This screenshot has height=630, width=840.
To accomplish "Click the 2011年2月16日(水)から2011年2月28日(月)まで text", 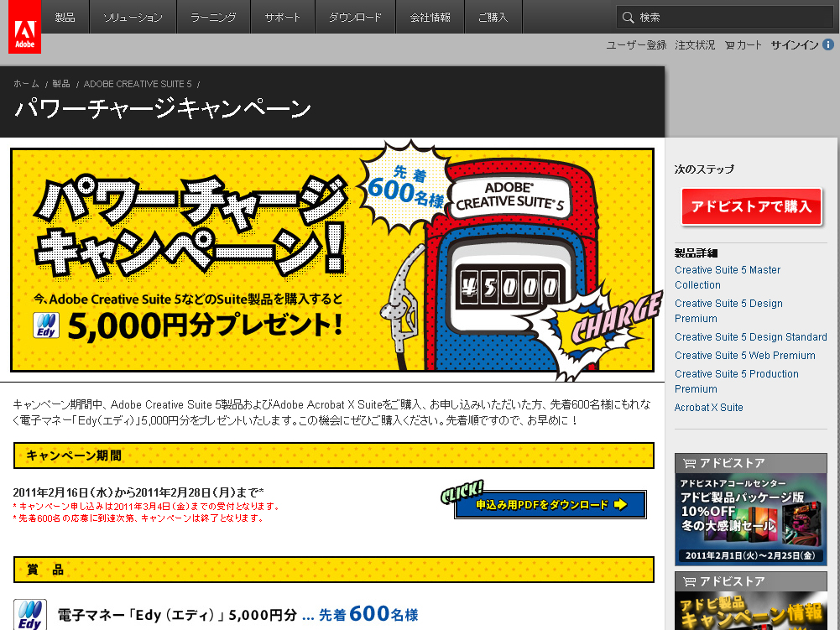I will tap(138, 492).
